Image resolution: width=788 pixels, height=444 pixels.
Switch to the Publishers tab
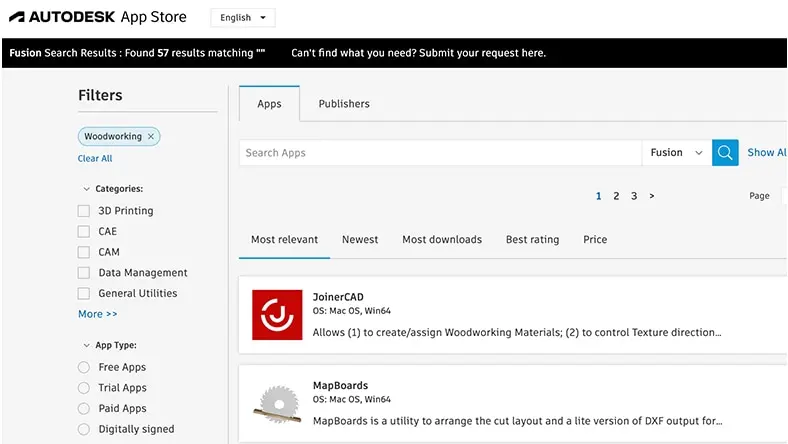pyautogui.click(x=344, y=104)
